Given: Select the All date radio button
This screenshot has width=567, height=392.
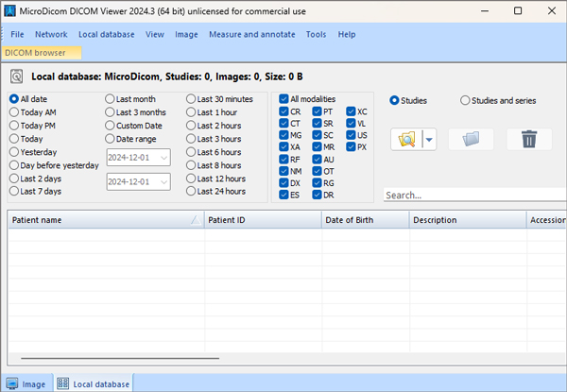Looking at the screenshot, I should [x=14, y=99].
